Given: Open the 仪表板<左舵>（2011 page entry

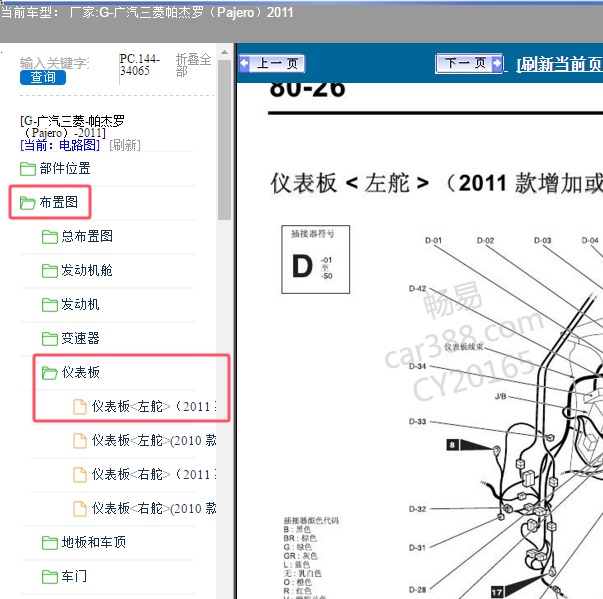Looking at the screenshot, I should pyautogui.click(x=154, y=406).
